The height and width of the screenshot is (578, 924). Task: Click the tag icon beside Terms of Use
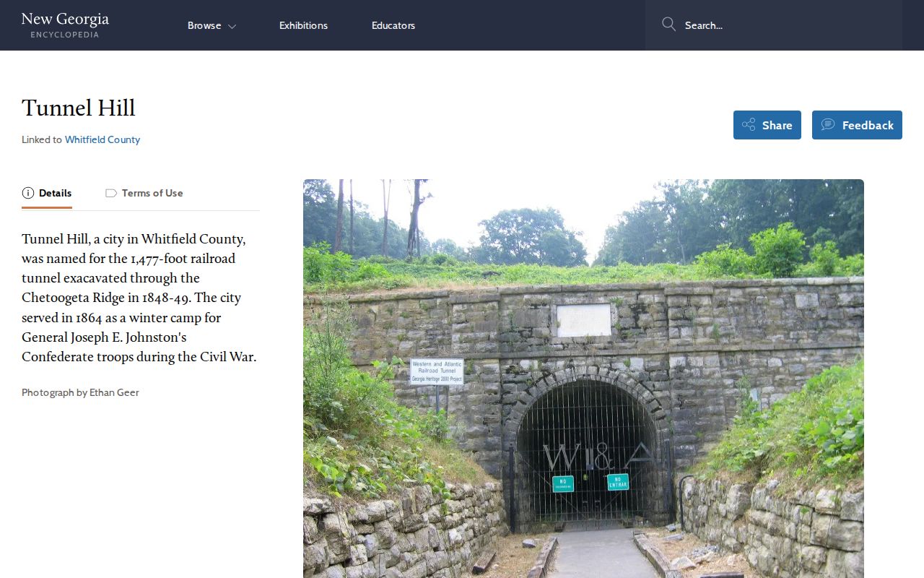pos(110,193)
